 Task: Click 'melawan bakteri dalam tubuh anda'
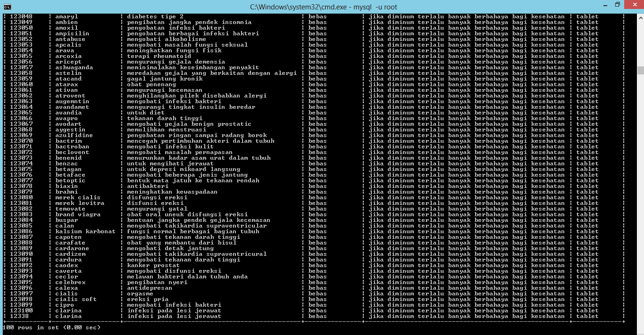[x=187, y=277]
